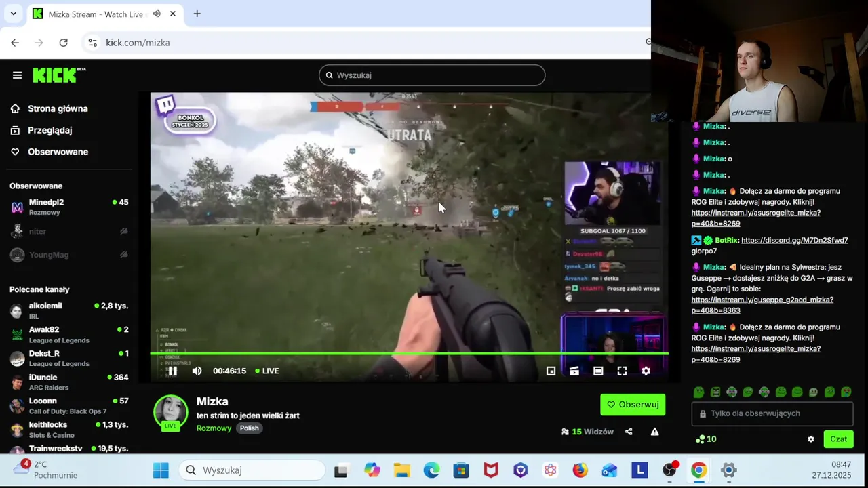This screenshot has width=868, height=488.
Task: Go to the Kick logo home
Action: point(58,75)
